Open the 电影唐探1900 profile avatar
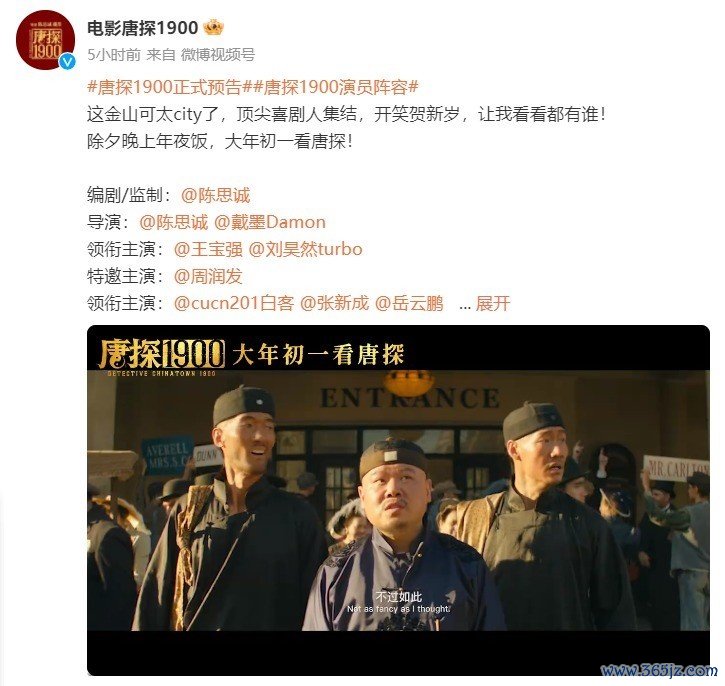725x686 pixels. point(45,40)
